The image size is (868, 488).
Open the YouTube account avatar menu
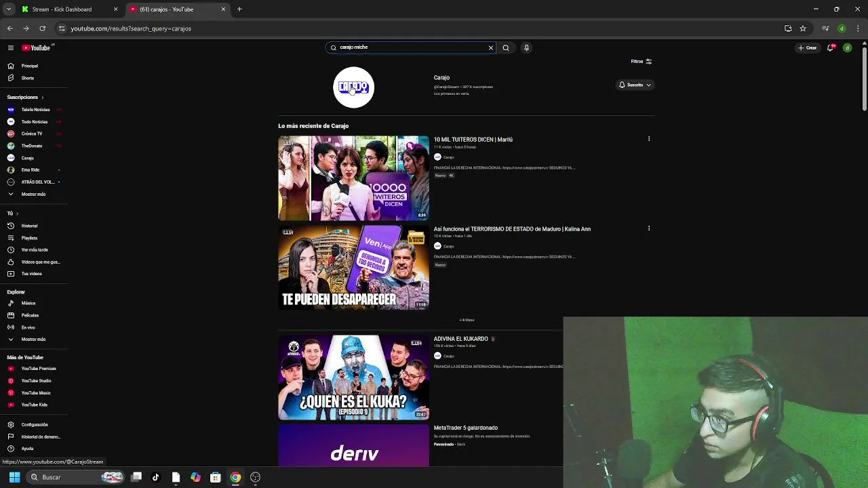pyautogui.click(x=847, y=47)
